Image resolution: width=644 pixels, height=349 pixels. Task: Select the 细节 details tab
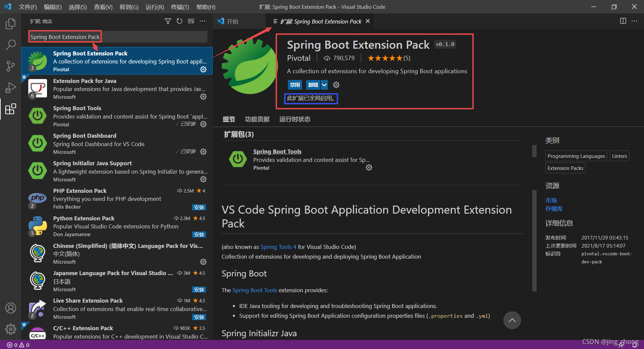coord(229,119)
